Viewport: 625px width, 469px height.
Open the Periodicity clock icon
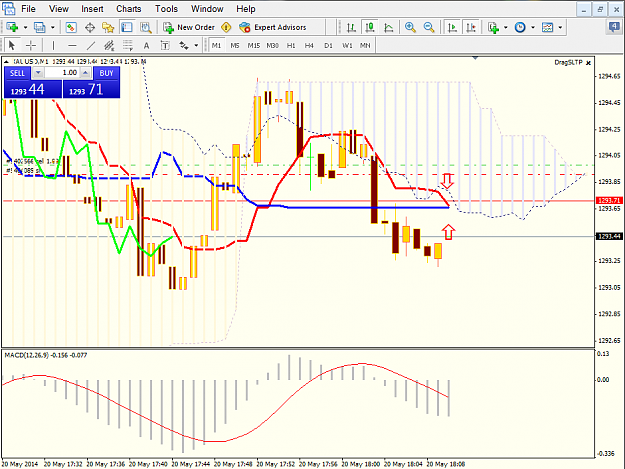coord(520,27)
